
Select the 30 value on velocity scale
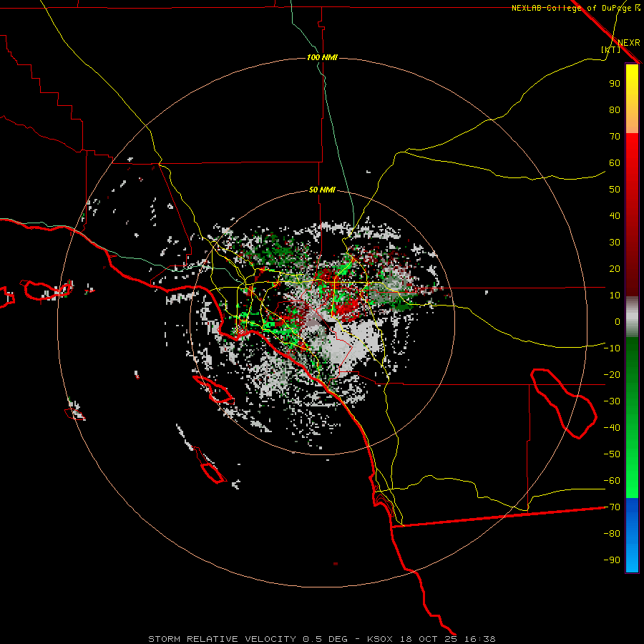tap(615, 243)
